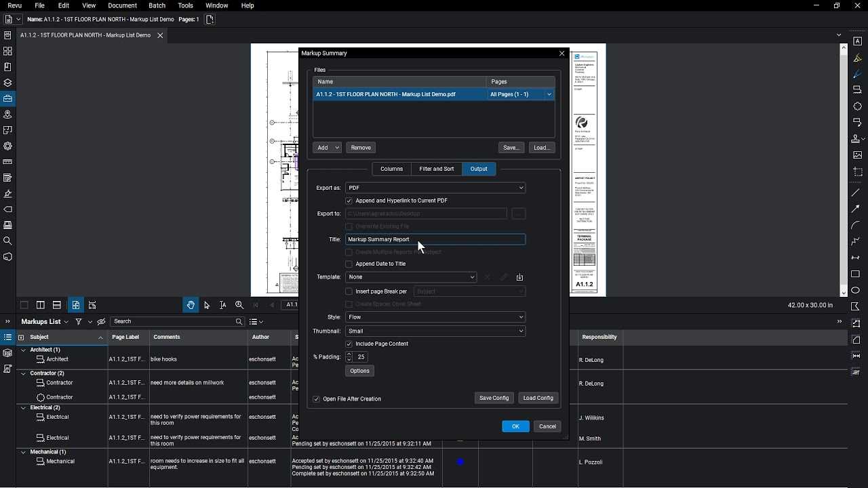Open the Layers panel in left sidebar
This screenshot has height=488, width=868.
(7, 83)
